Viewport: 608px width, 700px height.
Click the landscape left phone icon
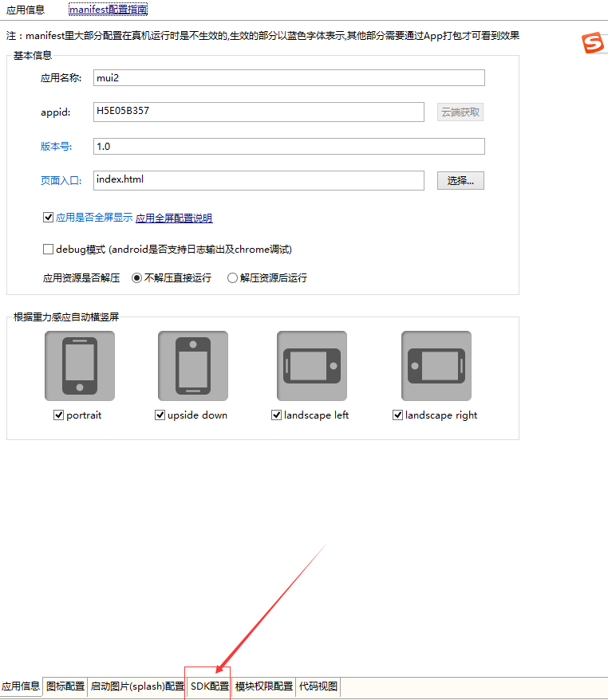(312, 366)
